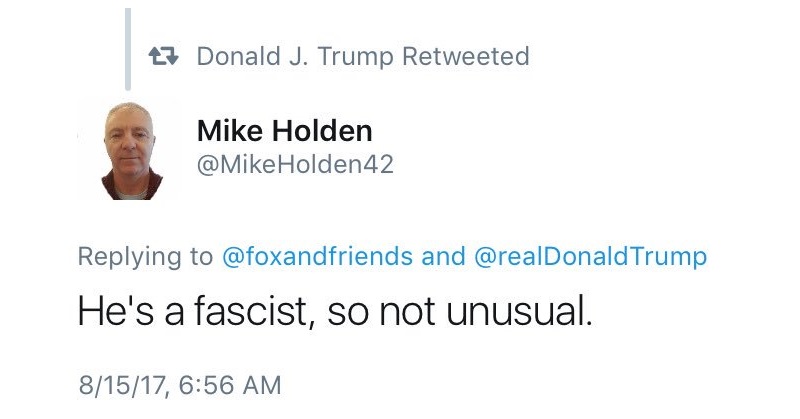Open the @foxandfriends mention link
The image size is (800, 419).
click(x=317, y=256)
